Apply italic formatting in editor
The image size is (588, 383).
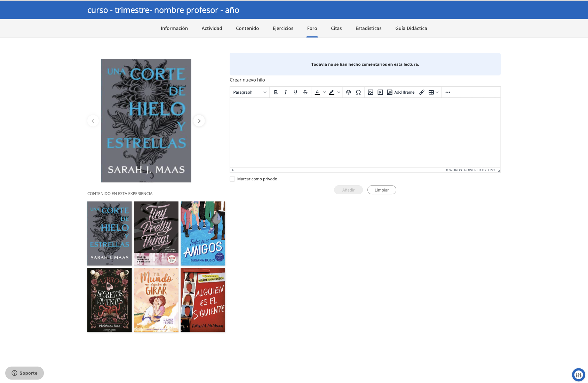[286, 92]
